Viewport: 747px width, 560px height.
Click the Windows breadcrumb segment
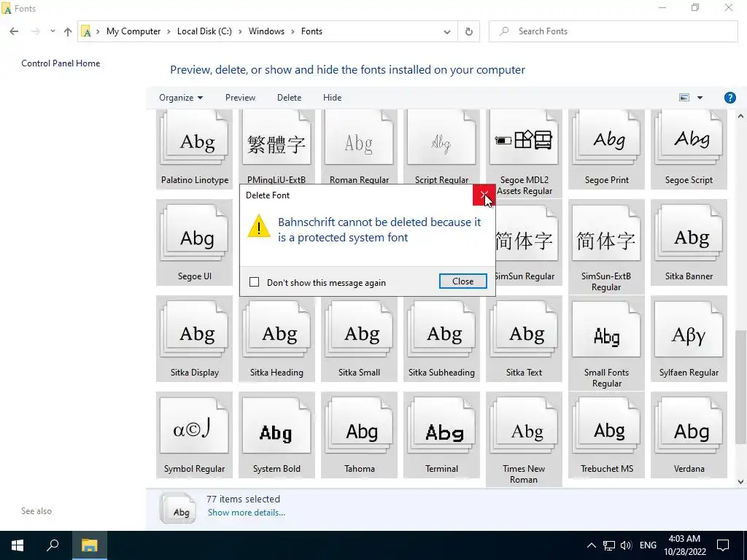click(x=266, y=31)
